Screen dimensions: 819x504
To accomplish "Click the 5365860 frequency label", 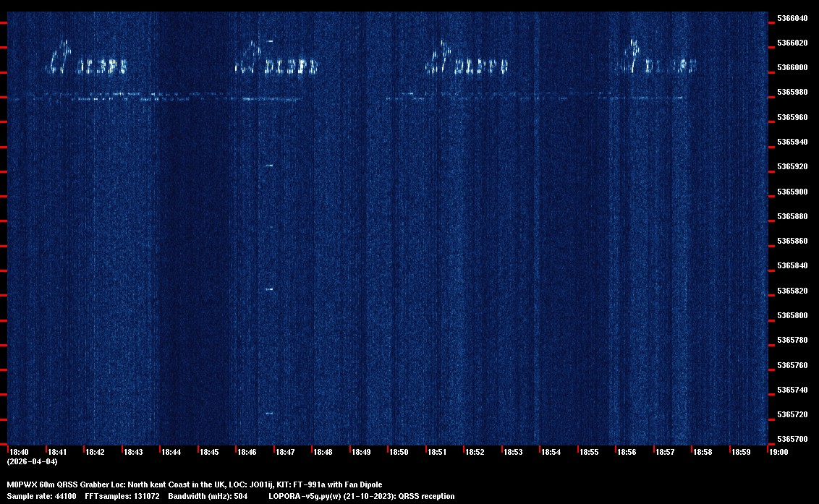I will (x=792, y=242).
